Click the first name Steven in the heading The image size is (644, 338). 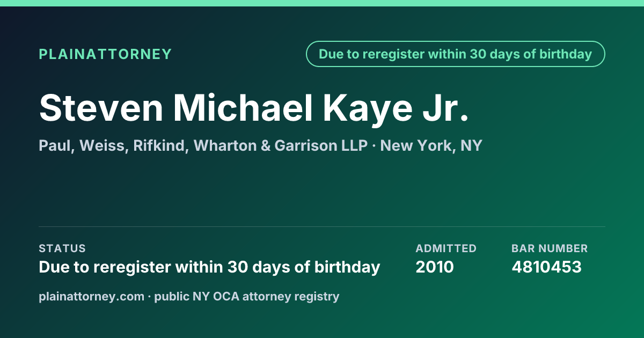point(101,107)
